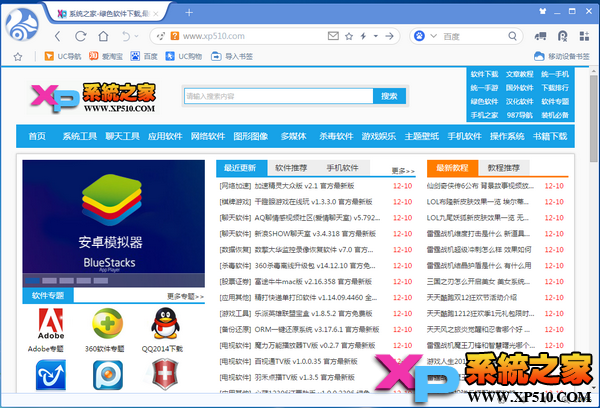Open 下载排行 in top-right link grid
Image resolution: width=600 pixels, height=408 pixels.
[x=555, y=88]
